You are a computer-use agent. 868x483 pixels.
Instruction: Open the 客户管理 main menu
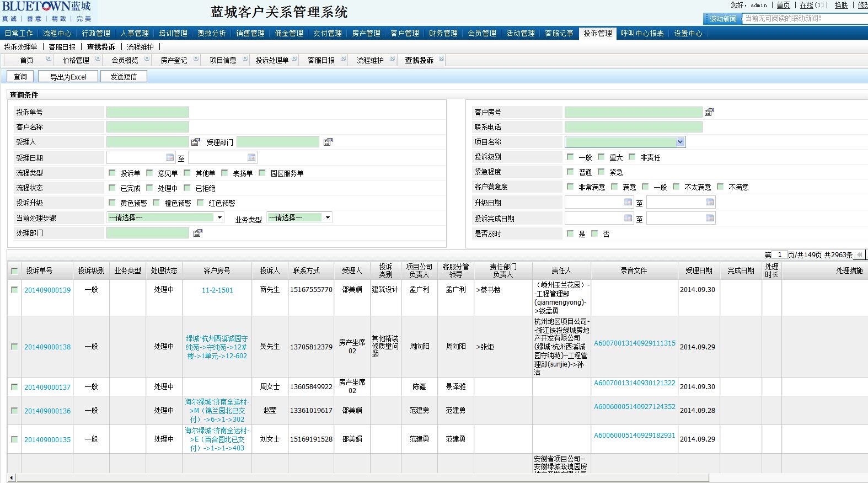coord(405,33)
